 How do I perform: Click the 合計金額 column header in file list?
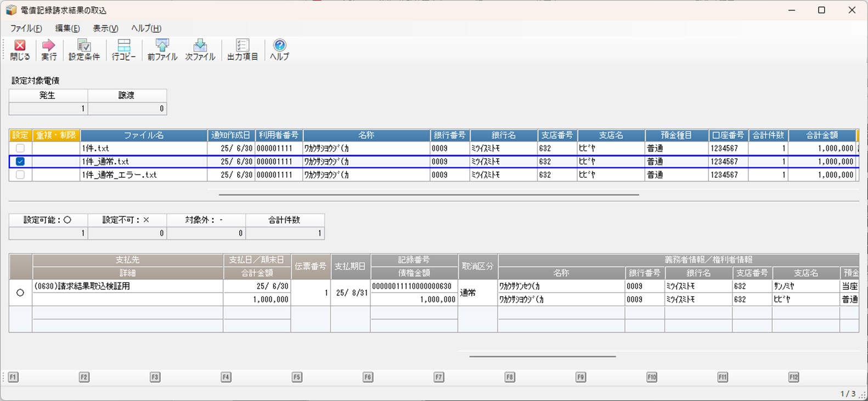(821, 135)
